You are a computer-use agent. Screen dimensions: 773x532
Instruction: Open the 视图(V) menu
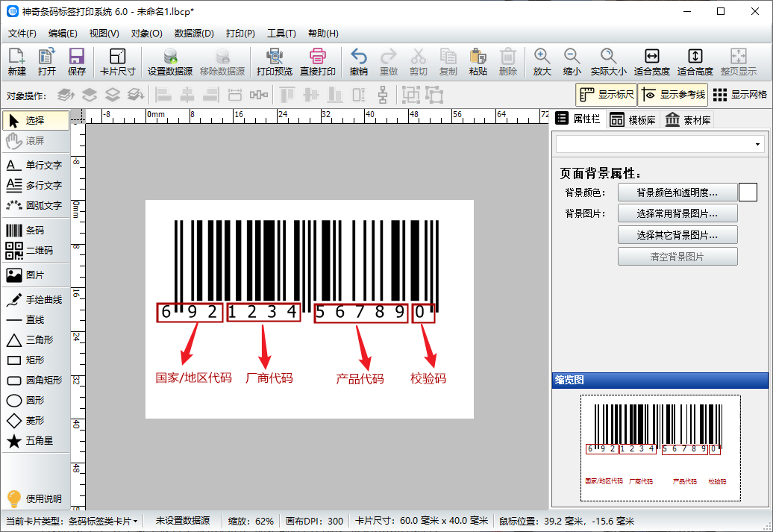pyautogui.click(x=104, y=34)
